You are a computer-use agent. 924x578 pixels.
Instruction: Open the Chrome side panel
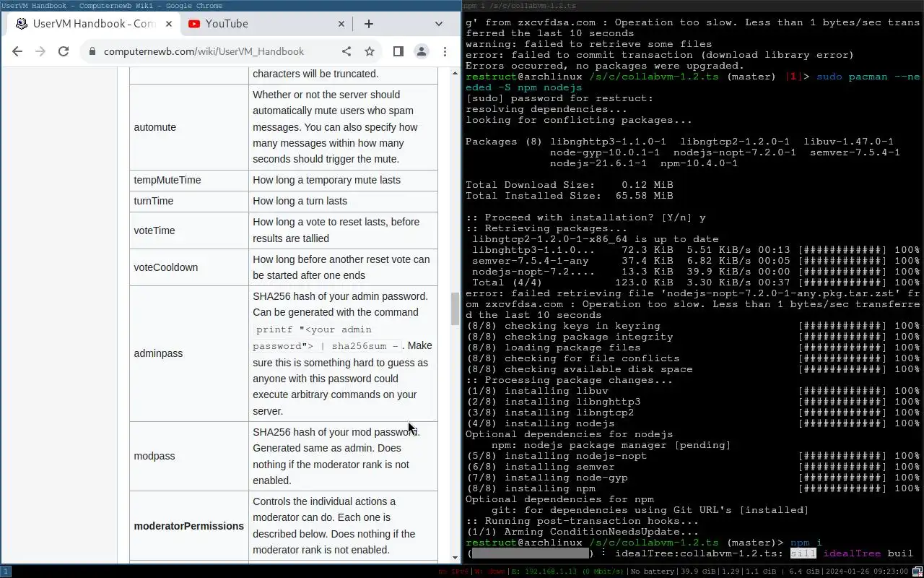tap(398, 51)
